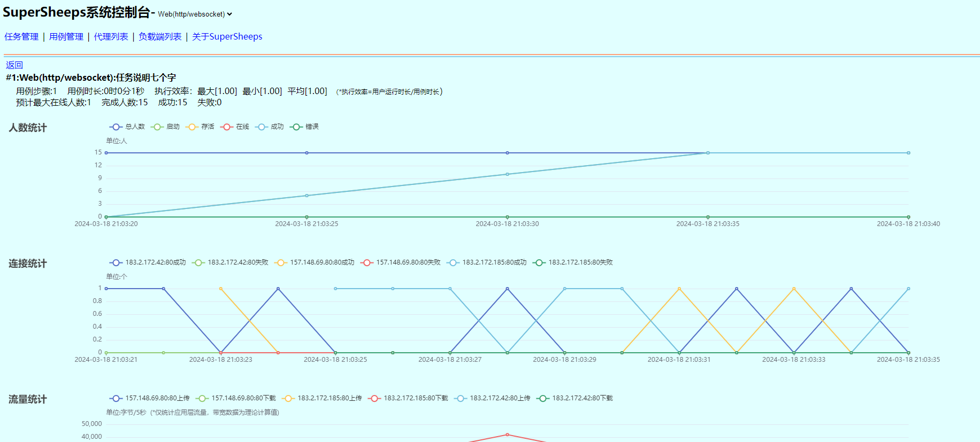
Task: Open the 任务管理 menu link
Action: [x=21, y=37]
